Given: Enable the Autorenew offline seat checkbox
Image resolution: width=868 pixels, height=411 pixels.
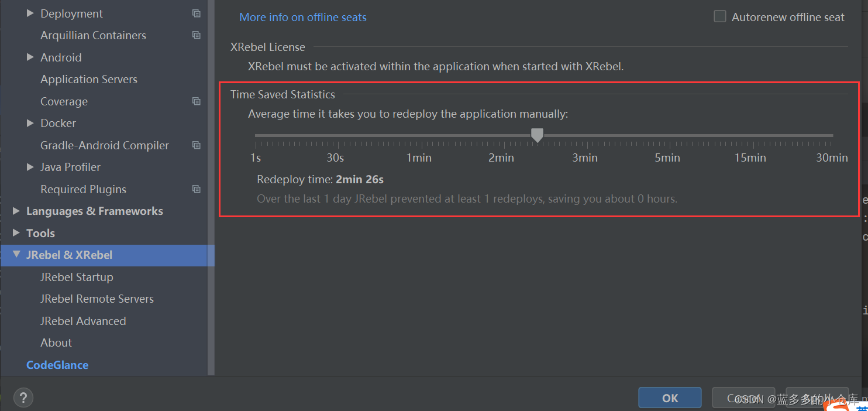Looking at the screenshot, I should click(x=720, y=16).
